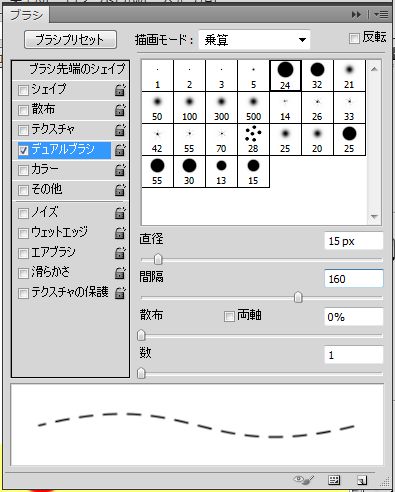
Task: Select デュアルブラシ settings row
Action: coord(63,150)
